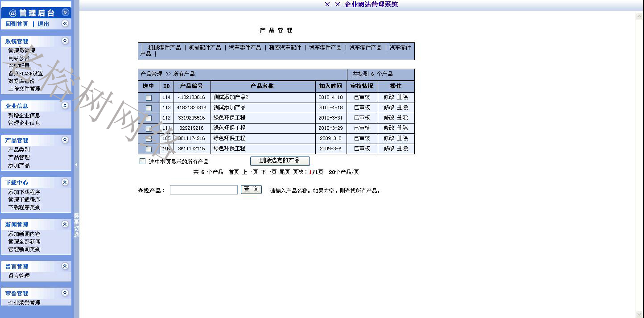
Task: Focus the 查找产品 search input field
Action: 204,190
